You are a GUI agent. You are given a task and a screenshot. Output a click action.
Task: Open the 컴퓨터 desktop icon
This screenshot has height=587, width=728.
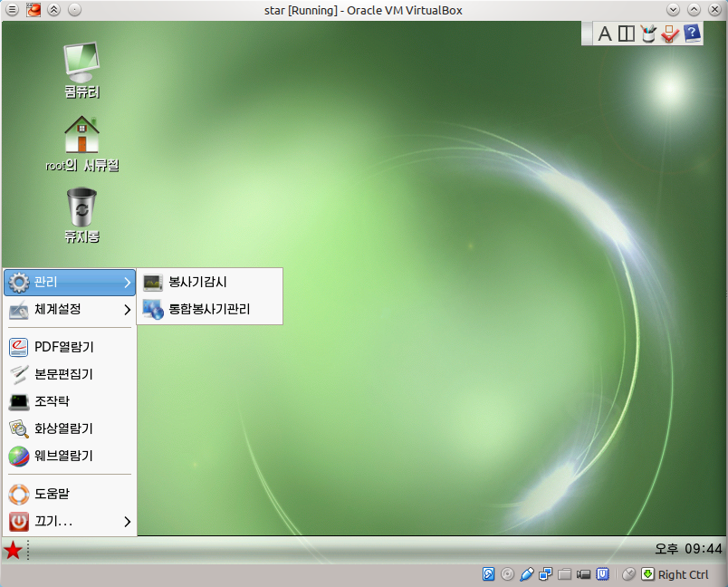pyautogui.click(x=81, y=69)
